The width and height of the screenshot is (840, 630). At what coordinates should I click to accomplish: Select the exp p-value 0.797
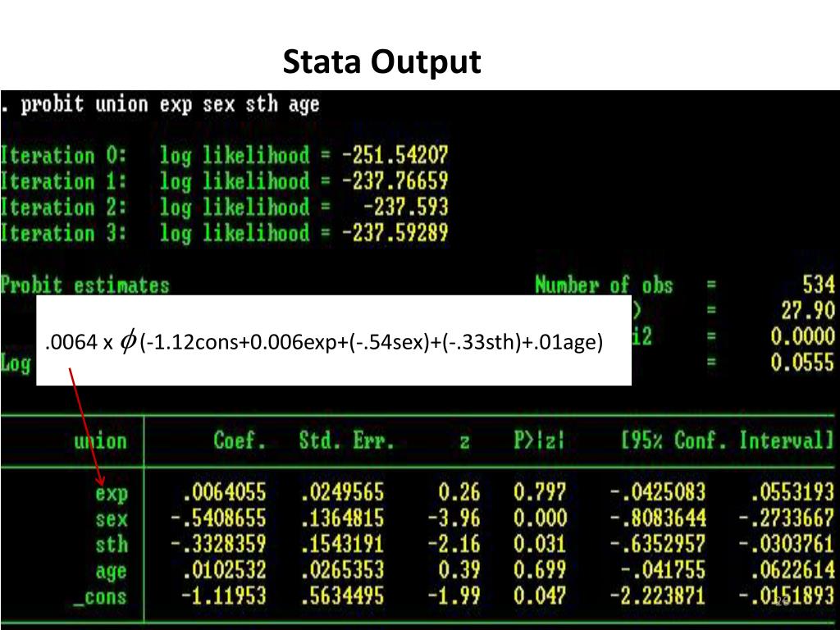(x=540, y=492)
